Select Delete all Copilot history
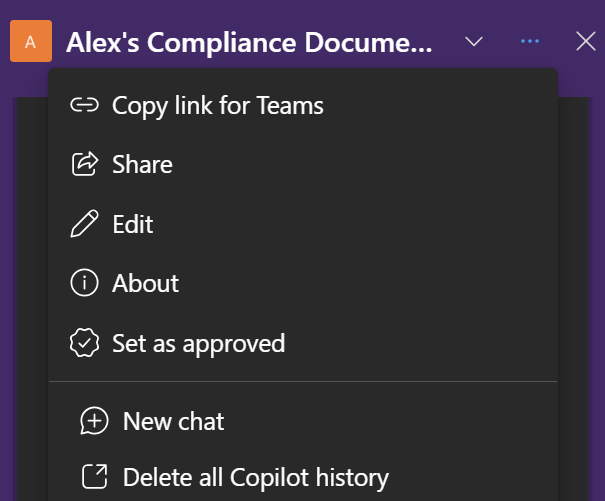Screen dimensions: 605x501 pos(255,478)
